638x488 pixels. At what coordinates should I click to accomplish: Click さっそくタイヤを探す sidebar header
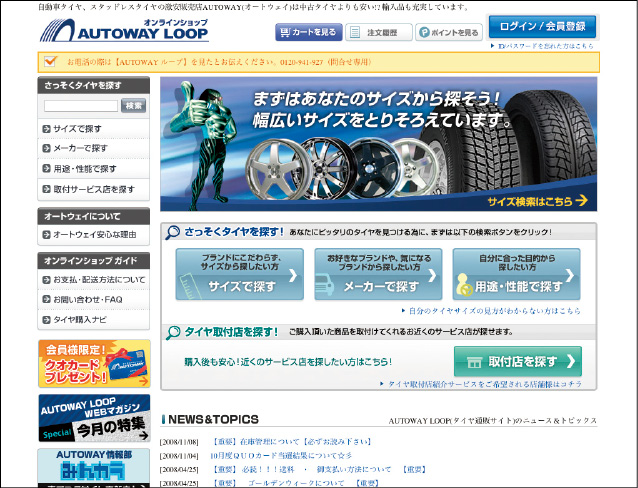click(94, 85)
